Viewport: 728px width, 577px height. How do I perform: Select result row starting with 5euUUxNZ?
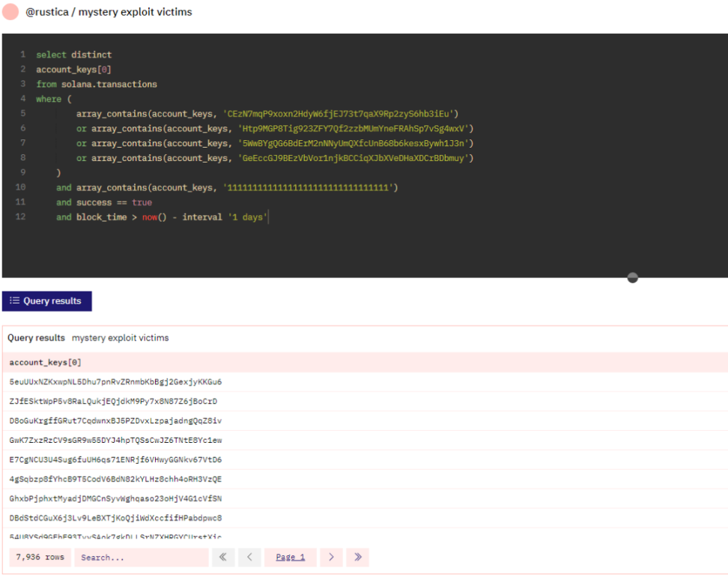pyautogui.click(x=115, y=382)
